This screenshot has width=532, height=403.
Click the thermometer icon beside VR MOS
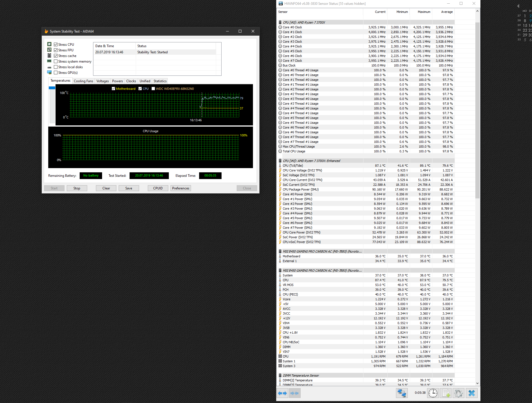click(x=280, y=285)
